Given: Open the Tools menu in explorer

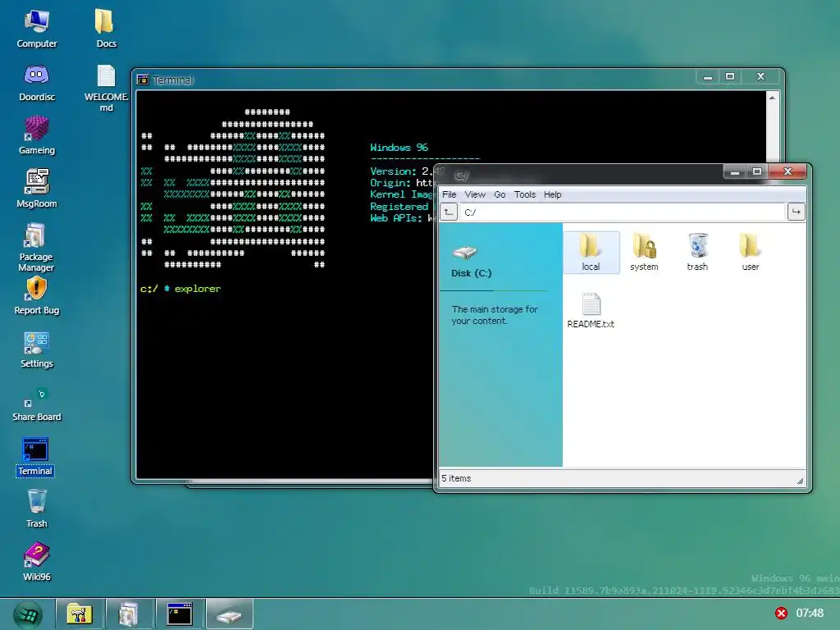Looking at the screenshot, I should 524,194.
